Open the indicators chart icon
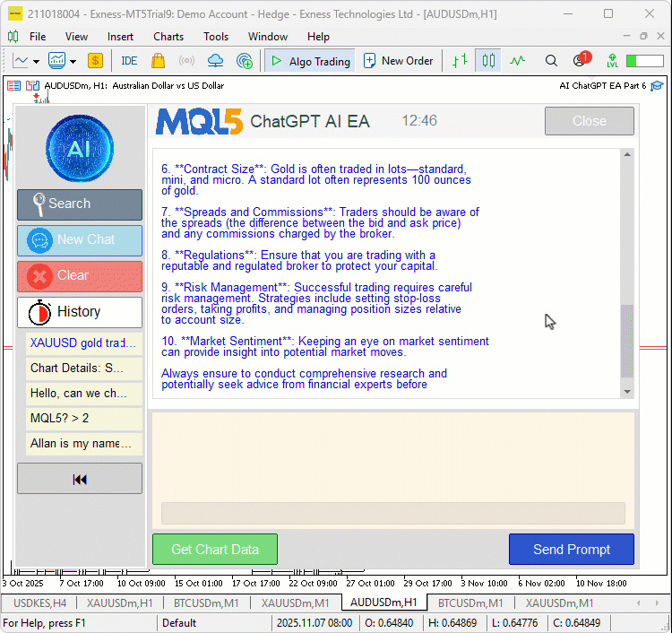672x633 pixels. (57, 61)
